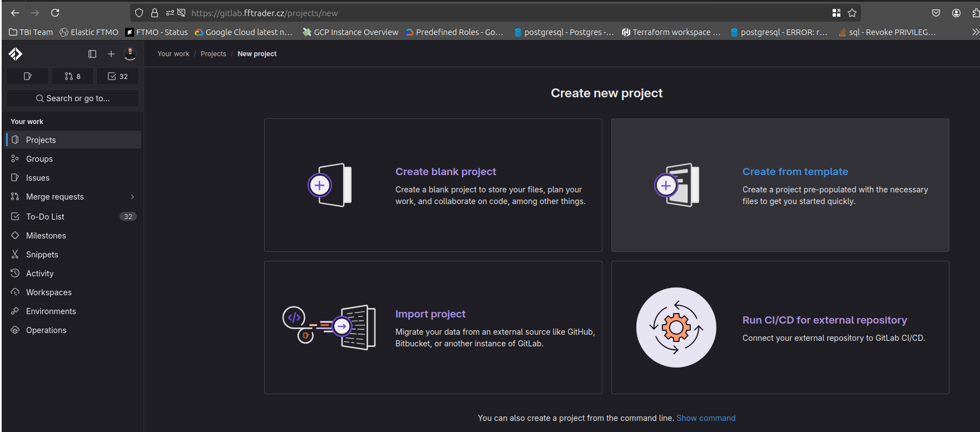Toggle the sidebar collapse icon
980x432 pixels.
click(92, 54)
